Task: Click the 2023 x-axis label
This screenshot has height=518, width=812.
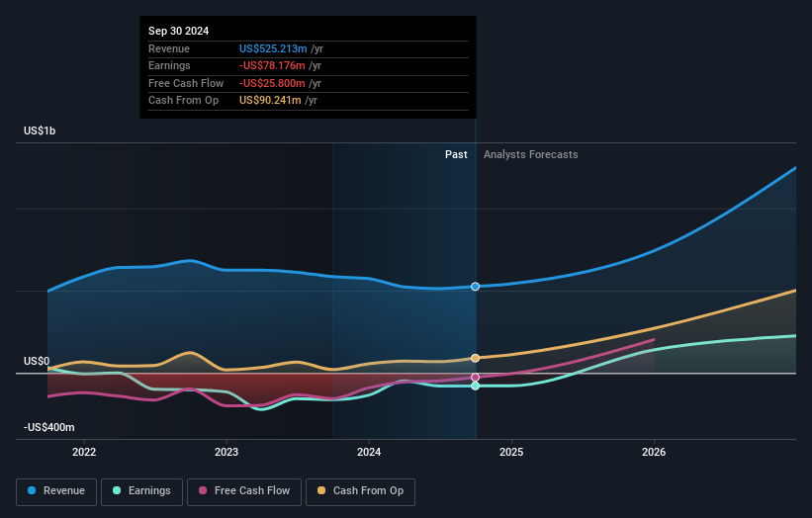Action: [226, 453]
